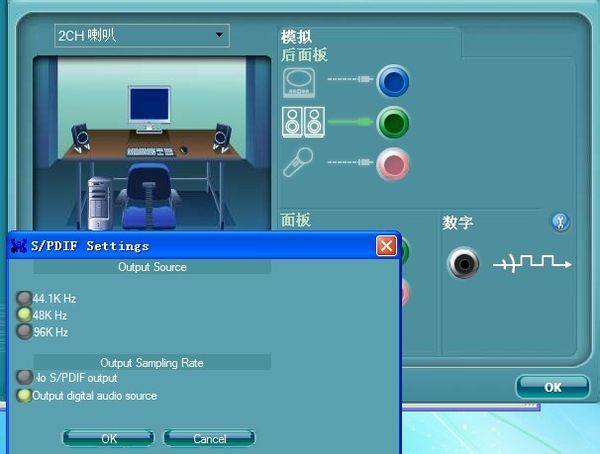This screenshot has width=600, height=454.
Task: Click the line-in device icon
Action: pos(299,83)
